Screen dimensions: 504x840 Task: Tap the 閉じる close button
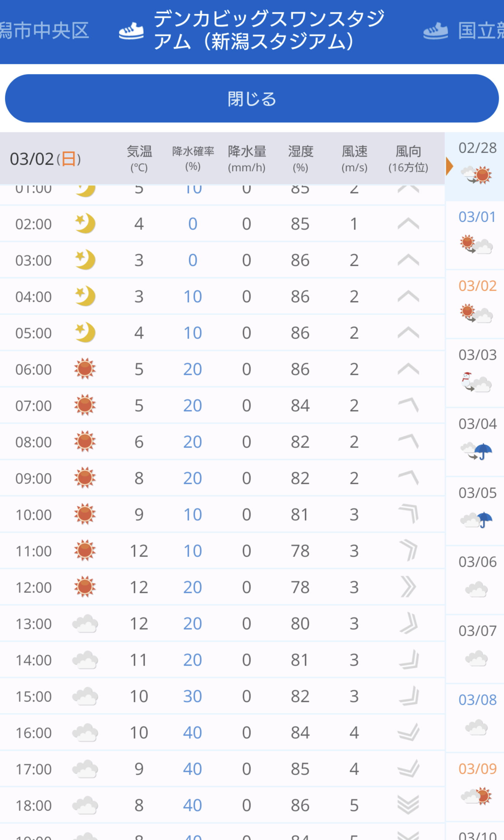(x=252, y=98)
